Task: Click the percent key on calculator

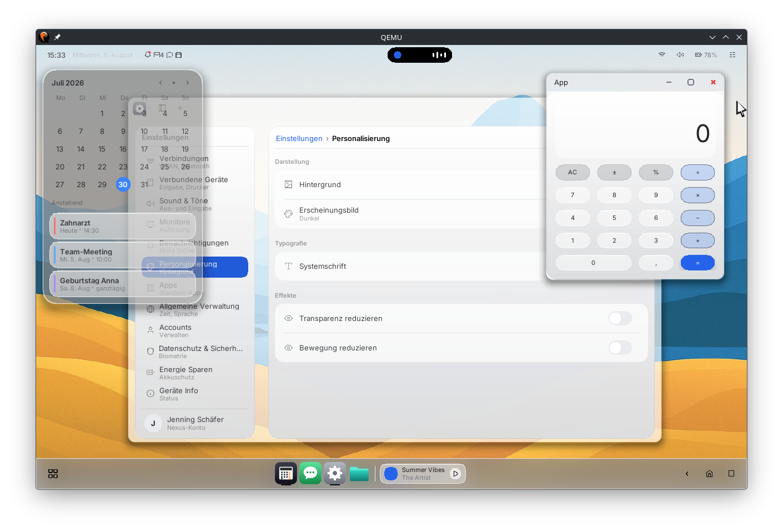Action: coord(656,173)
